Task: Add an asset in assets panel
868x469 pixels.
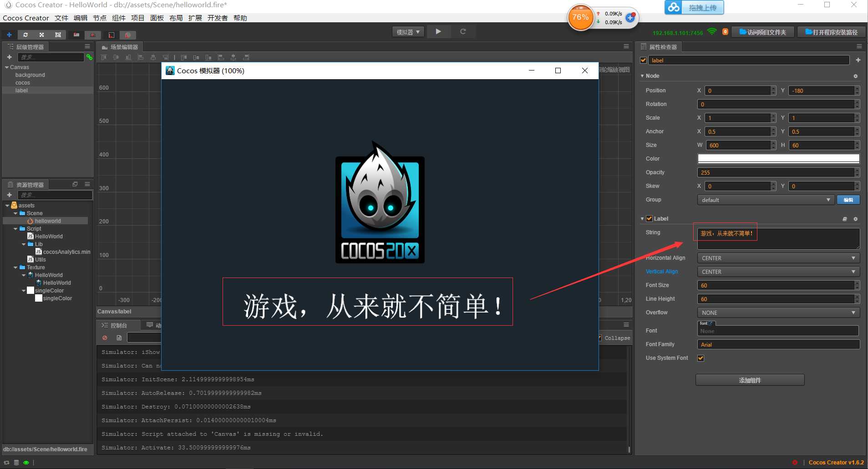Action: [x=9, y=195]
